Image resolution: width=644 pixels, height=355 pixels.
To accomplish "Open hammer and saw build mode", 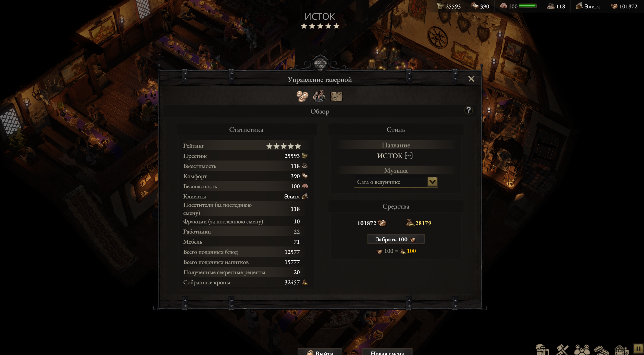I will pyautogui.click(x=562, y=350).
